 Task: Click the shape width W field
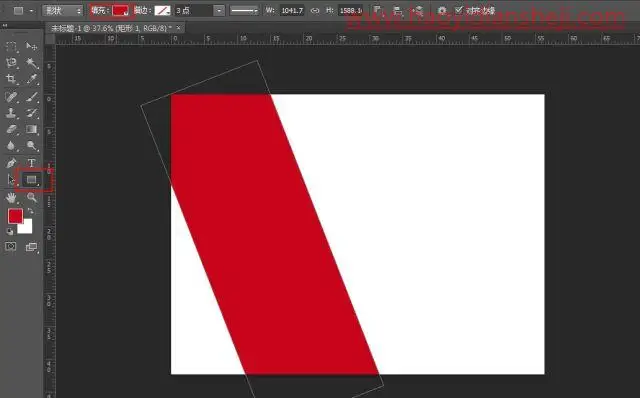pos(292,11)
